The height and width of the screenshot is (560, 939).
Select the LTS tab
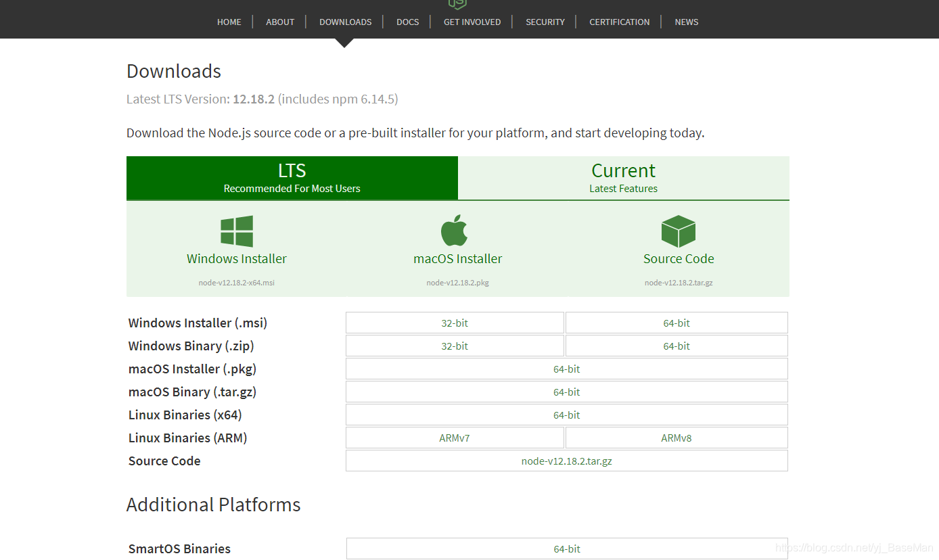292,178
